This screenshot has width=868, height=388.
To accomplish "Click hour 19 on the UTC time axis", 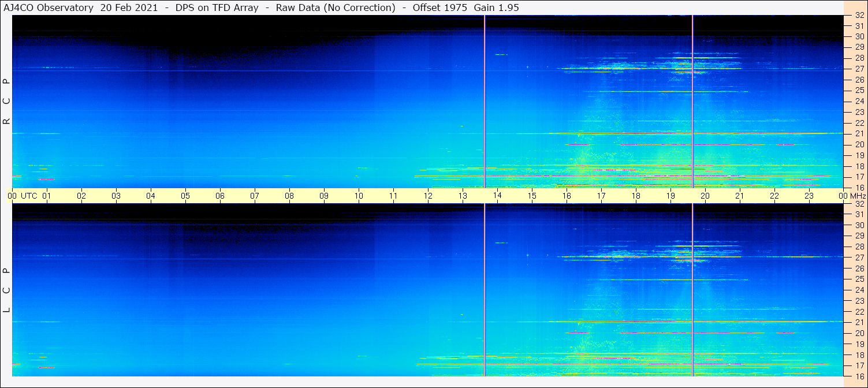I will [x=670, y=196].
